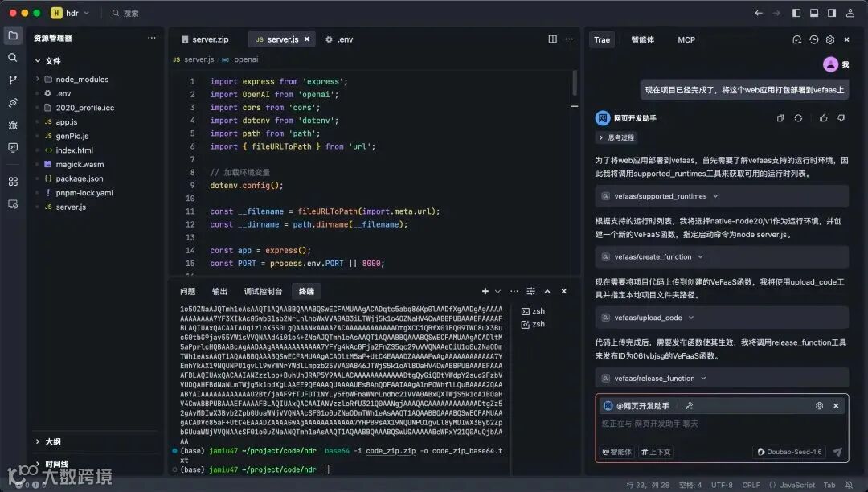
Task: Expand the 思考过程 thinking section
Action: pos(616,137)
